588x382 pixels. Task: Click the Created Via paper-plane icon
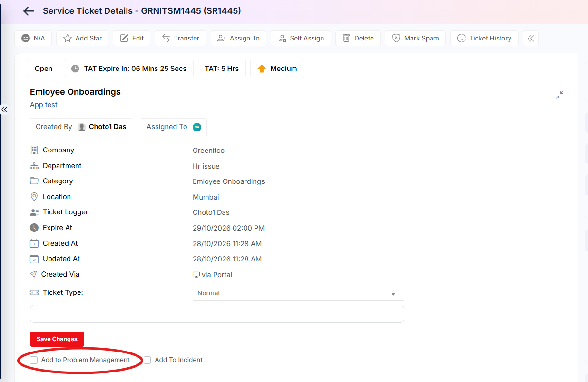33,274
